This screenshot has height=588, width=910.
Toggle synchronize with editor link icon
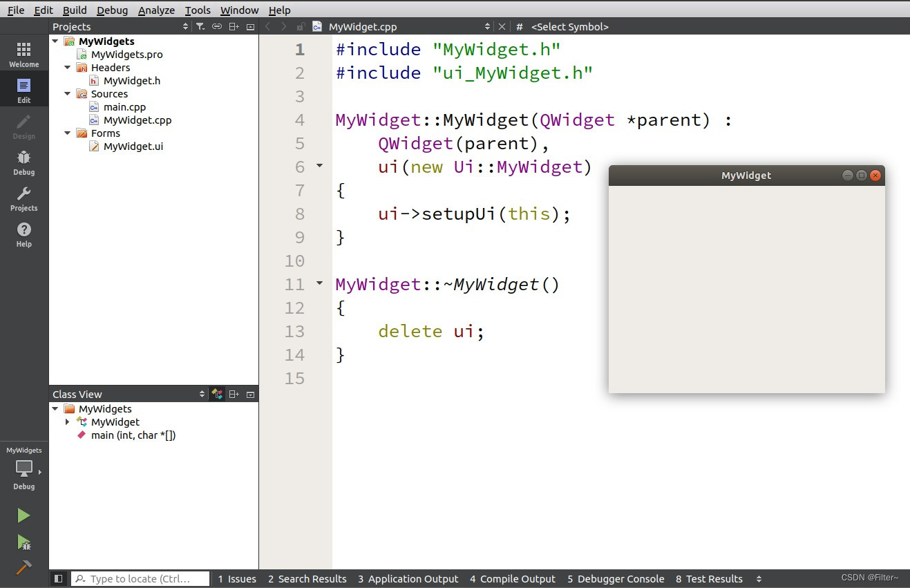click(217, 26)
